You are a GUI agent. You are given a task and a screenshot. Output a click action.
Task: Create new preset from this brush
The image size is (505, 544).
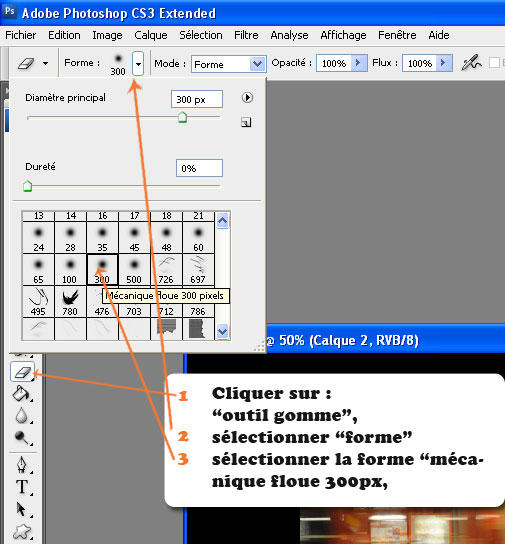coord(246,122)
